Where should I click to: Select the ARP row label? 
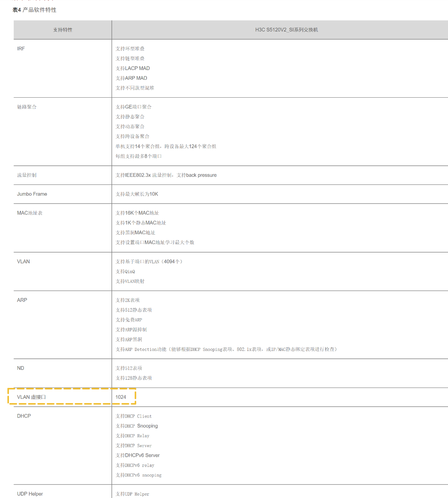(x=22, y=300)
